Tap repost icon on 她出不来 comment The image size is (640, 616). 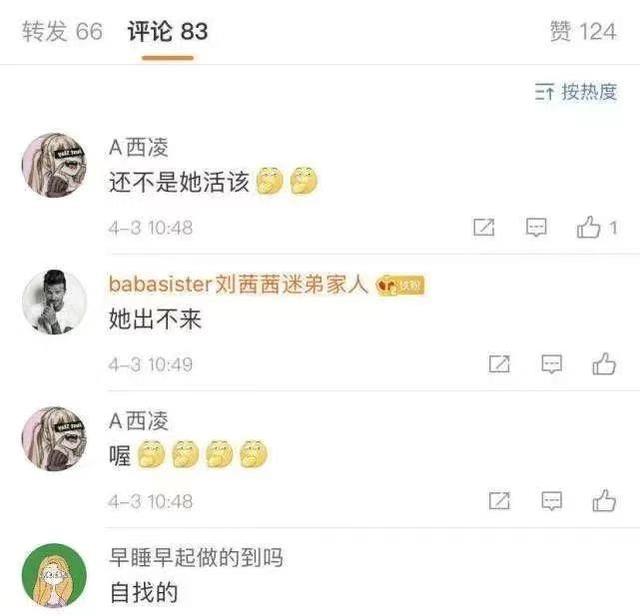click(500, 364)
